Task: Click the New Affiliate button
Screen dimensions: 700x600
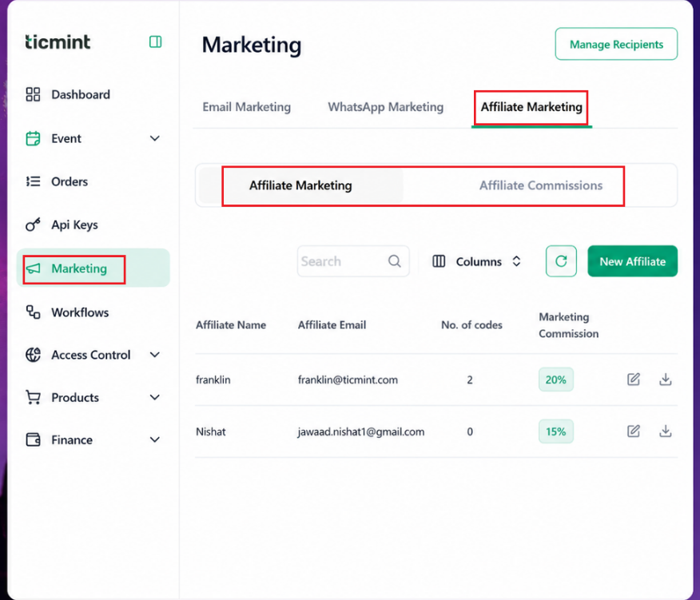Action: pos(633,261)
